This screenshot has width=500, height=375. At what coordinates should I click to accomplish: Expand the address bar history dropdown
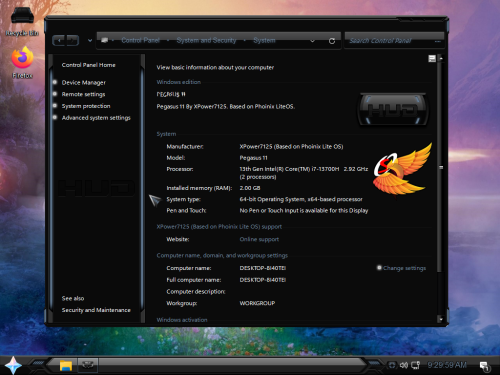point(312,41)
